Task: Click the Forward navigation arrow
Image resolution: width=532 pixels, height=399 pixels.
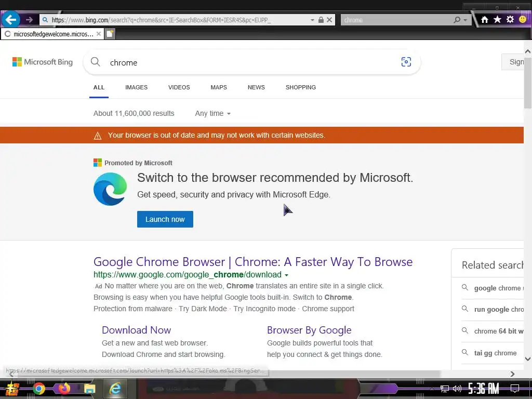Action: coord(29,20)
